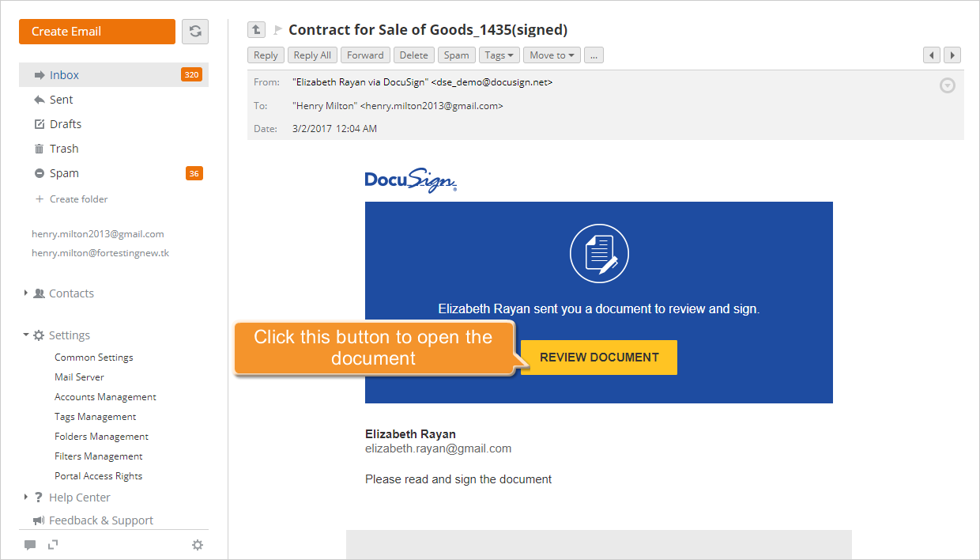Image resolution: width=980 pixels, height=560 pixels.
Task: Expand the Help Center section
Action: 26,497
